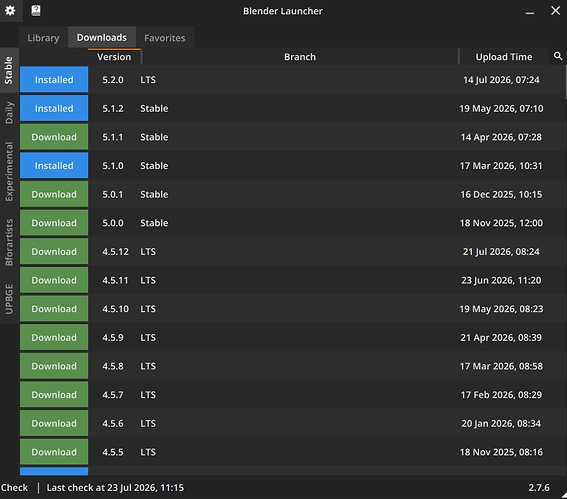567x499 pixels.
Task: Open the settings gear icon
Action: pyautogui.click(x=10, y=10)
